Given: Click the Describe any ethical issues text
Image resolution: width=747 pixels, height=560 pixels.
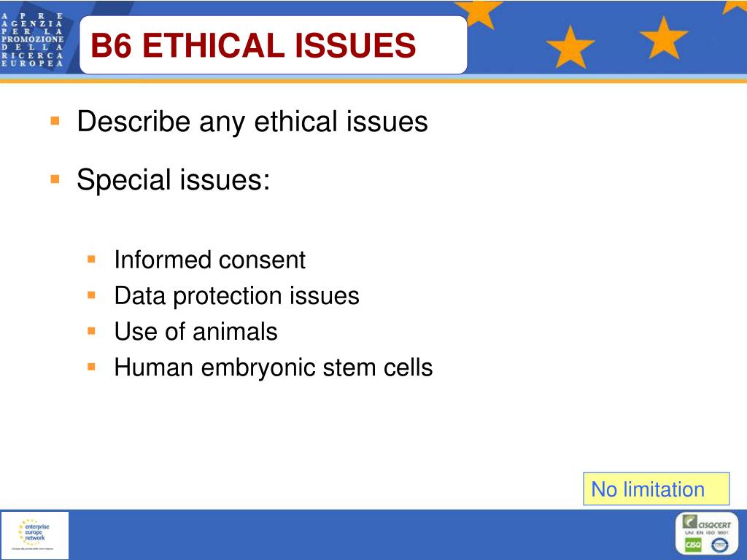Looking at the screenshot, I should pyautogui.click(x=252, y=122).
